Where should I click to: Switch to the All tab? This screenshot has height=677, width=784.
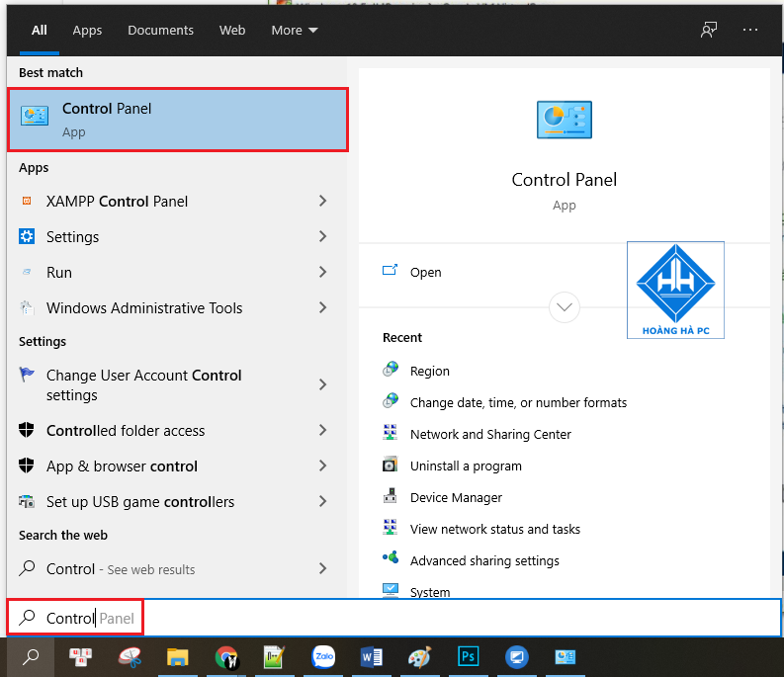point(39,30)
